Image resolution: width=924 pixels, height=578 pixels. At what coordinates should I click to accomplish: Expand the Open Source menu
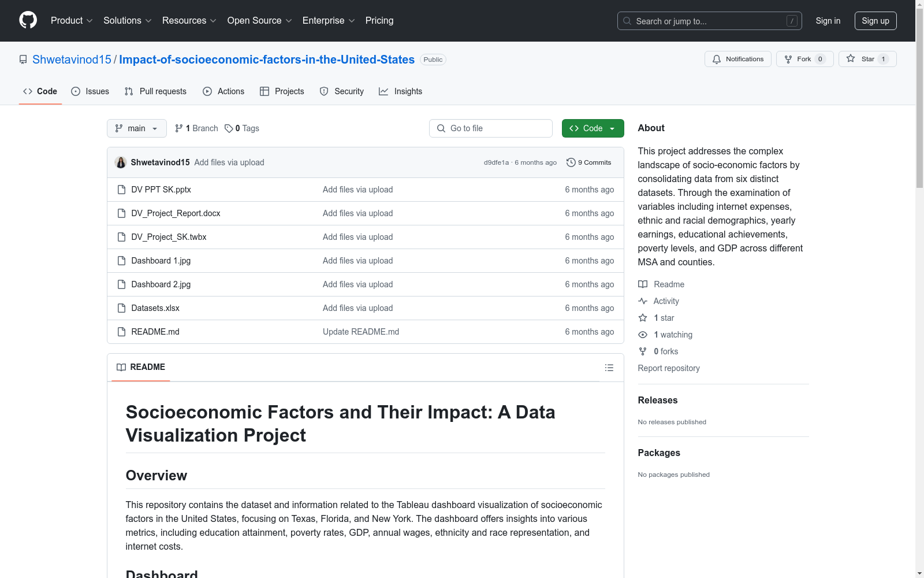pyautogui.click(x=260, y=21)
